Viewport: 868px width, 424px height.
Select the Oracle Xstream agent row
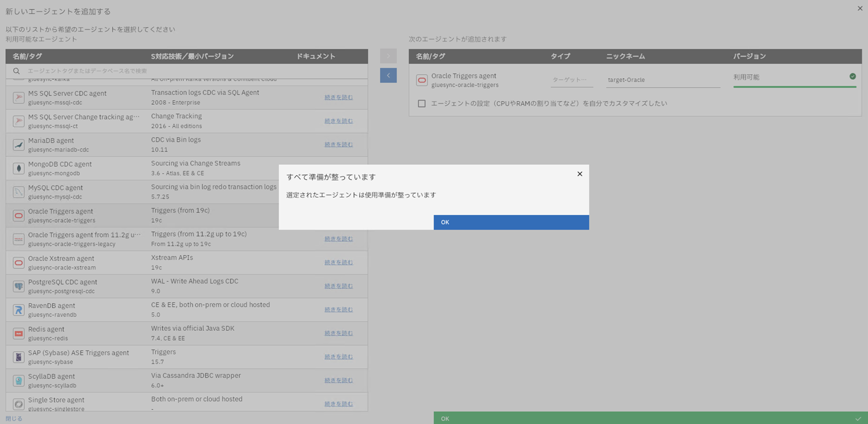[173, 263]
